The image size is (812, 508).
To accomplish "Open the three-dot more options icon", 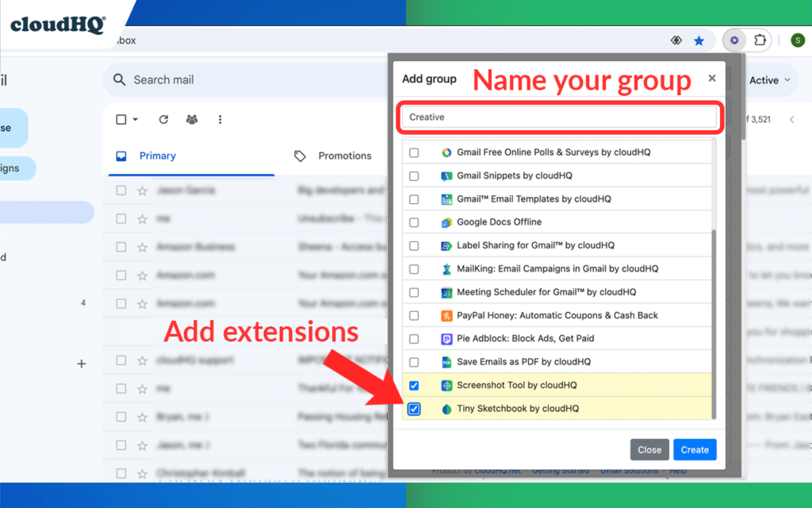I will click(220, 119).
